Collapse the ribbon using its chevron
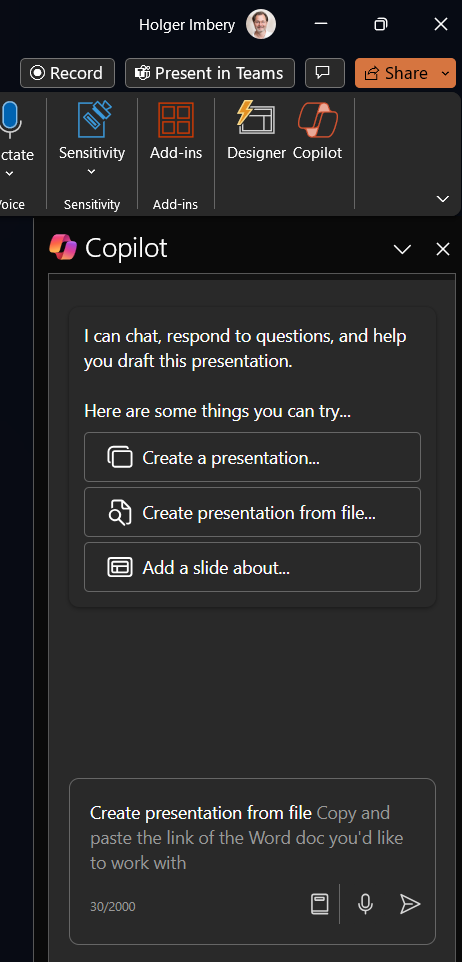This screenshot has height=962, width=462. pyautogui.click(x=442, y=199)
